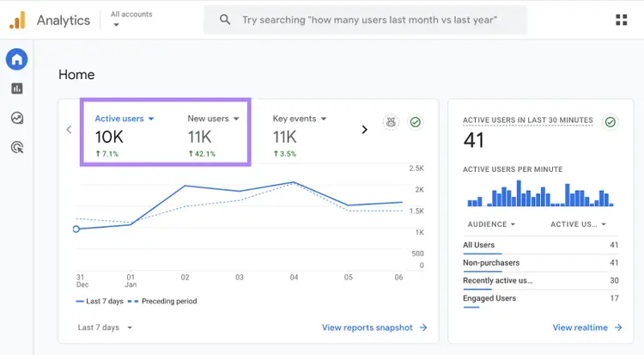Click the 01 Jan date label on axis
The width and height of the screenshot is (644, 355).
click(131, 281)
